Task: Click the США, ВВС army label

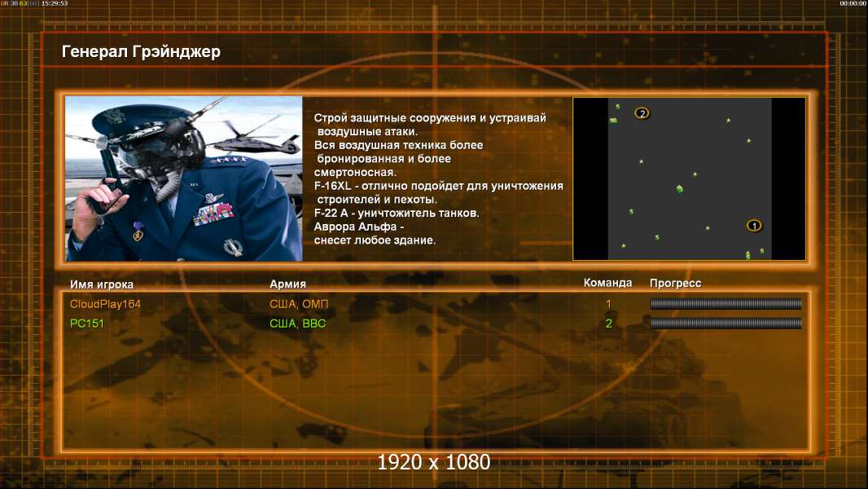Action: click(298, 324)
